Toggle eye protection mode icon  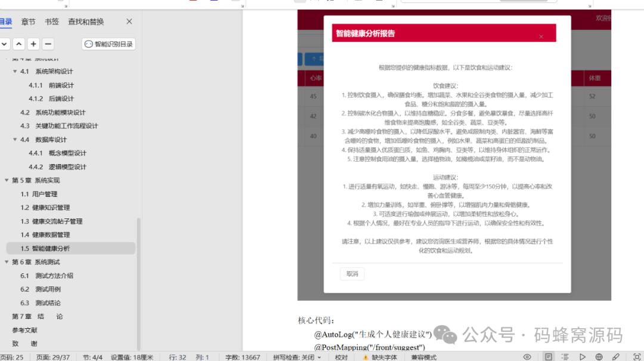(x=527, y=357)
